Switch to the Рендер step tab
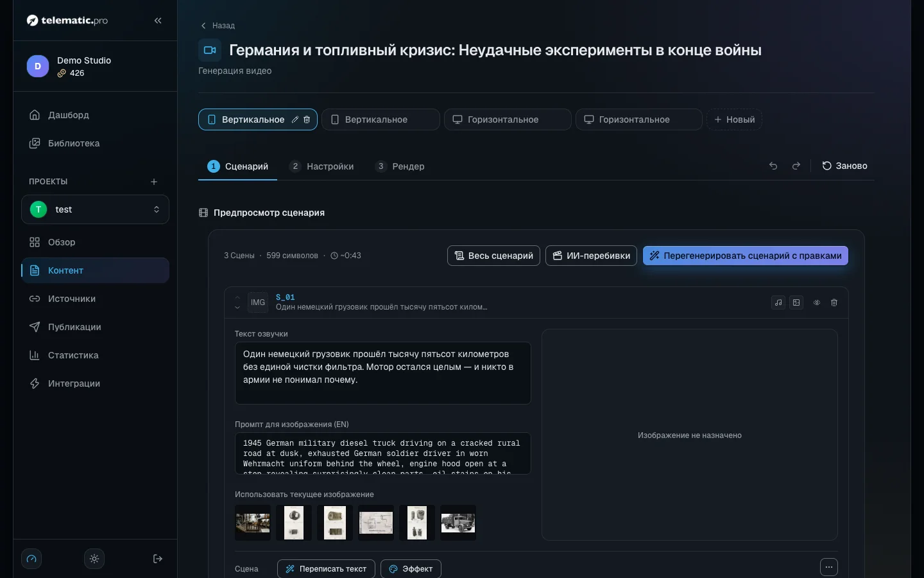924x578 pixels. point(400,166)
